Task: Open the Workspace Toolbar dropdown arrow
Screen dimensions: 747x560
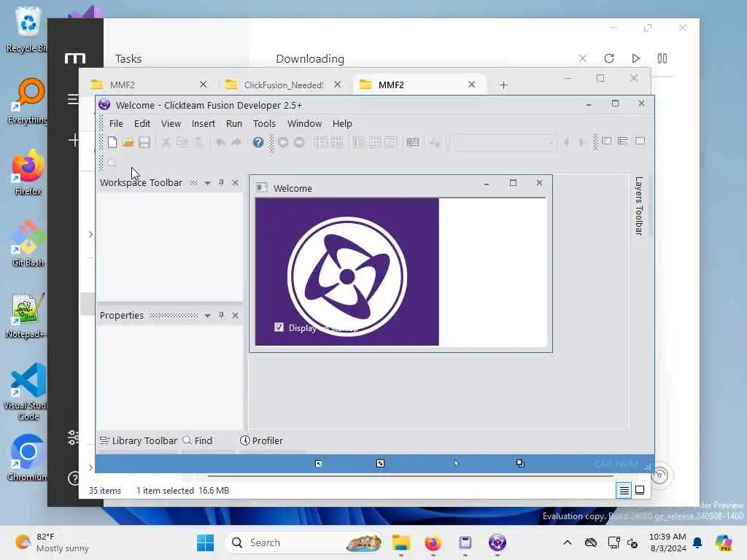Action: tap(207, 183)
